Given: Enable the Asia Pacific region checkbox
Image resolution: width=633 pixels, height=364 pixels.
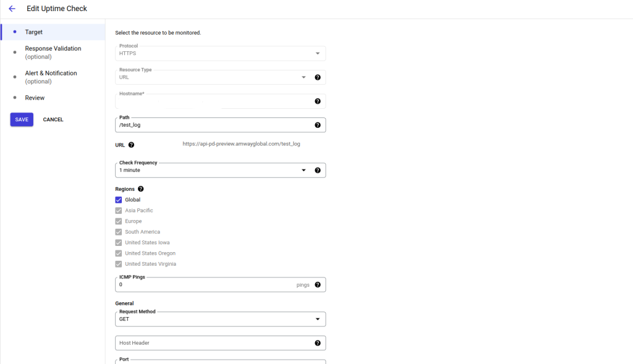Looking at the screenshot, I should [118, 210].
